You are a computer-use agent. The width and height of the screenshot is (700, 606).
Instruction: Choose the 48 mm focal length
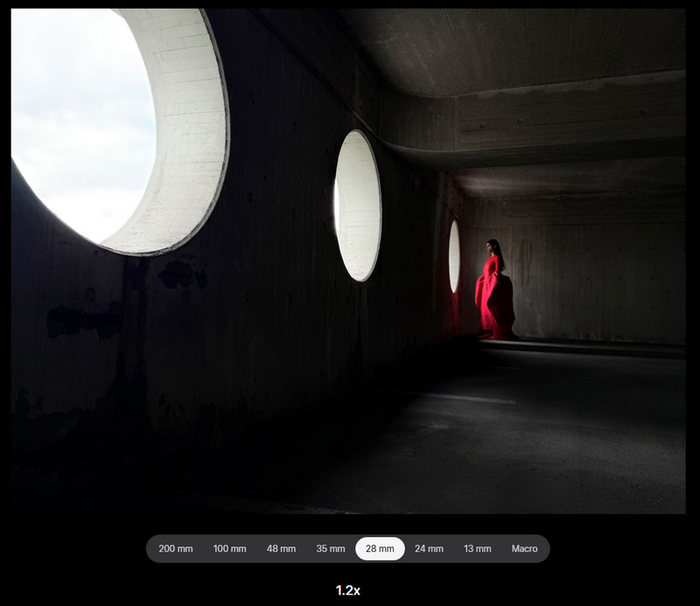[x=281, y=549]
